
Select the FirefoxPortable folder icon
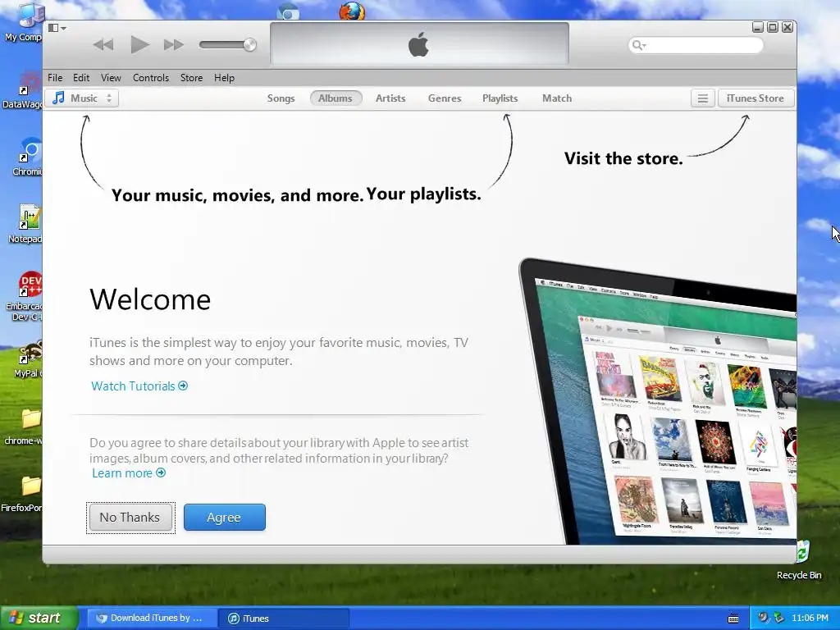[x=22, y=493]
